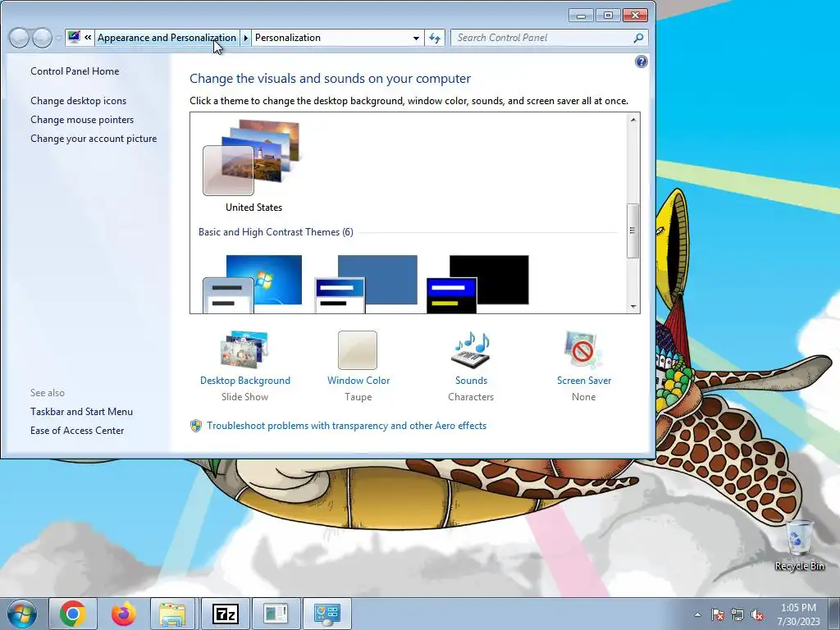Image resolution: width=840 pixels, height=630 pixels.
Task: Click the theme list scrollbar thumb
Action: [632, 231]
